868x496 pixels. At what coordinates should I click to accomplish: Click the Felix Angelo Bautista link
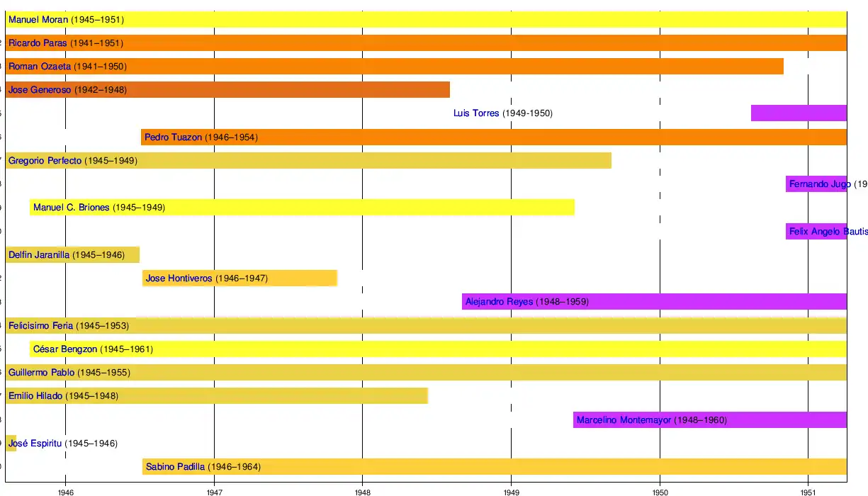coord(827,232)
